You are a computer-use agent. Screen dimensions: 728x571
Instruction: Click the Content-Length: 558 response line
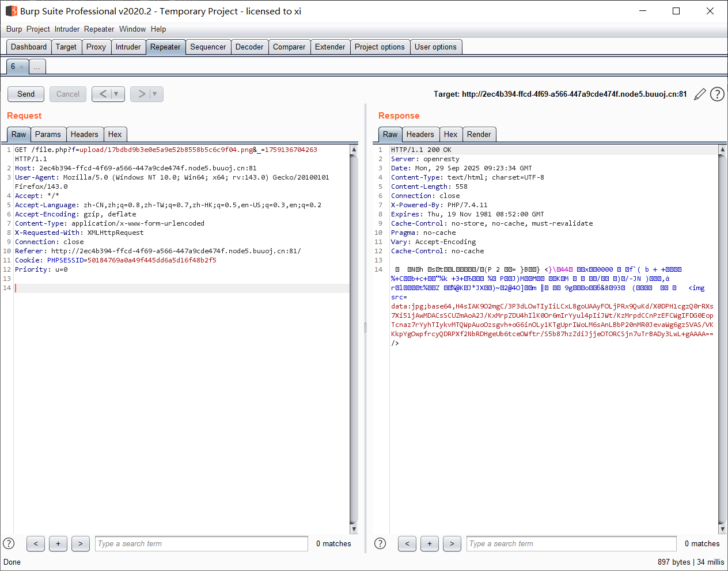tap(429, 186)
